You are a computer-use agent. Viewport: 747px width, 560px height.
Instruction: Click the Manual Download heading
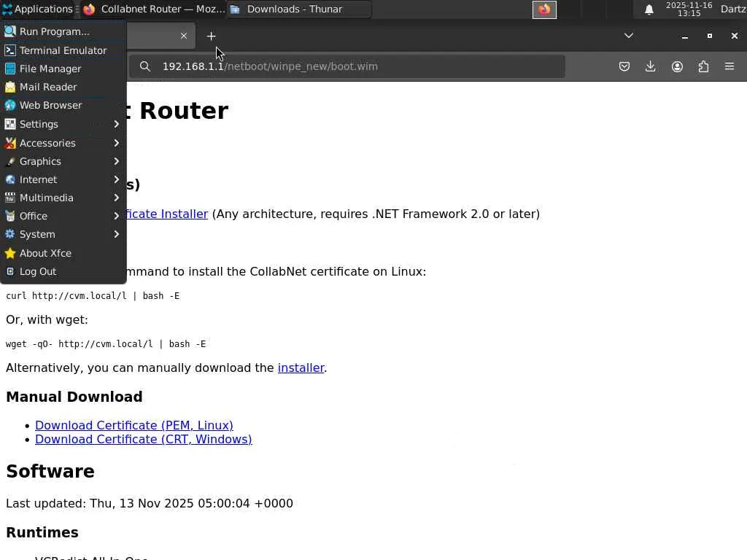point(74,397)
